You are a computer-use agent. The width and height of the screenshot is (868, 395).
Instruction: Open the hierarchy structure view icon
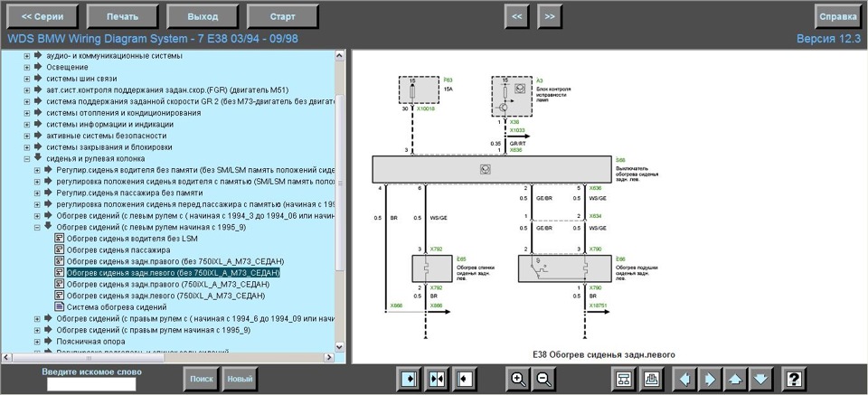pyautogui.click(x=624, y=379)
